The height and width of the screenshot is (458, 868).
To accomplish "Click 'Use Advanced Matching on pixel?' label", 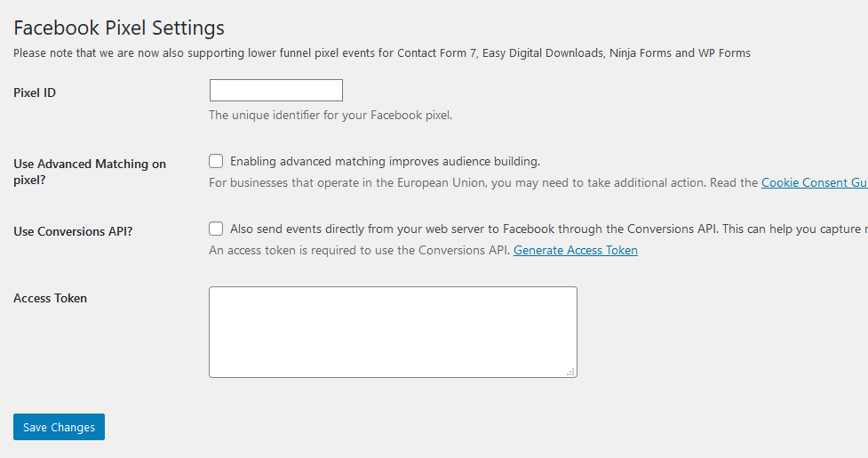I will click(x=90, y=172).
